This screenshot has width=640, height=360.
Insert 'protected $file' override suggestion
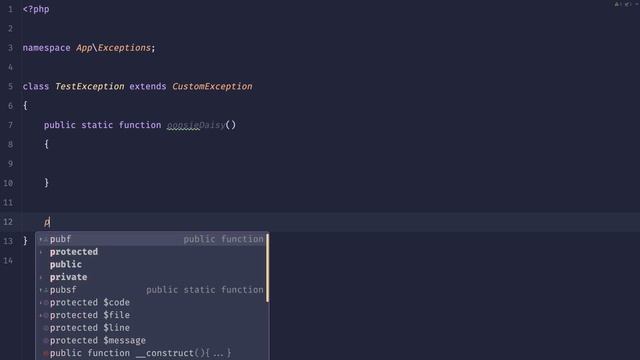(151, 315)
